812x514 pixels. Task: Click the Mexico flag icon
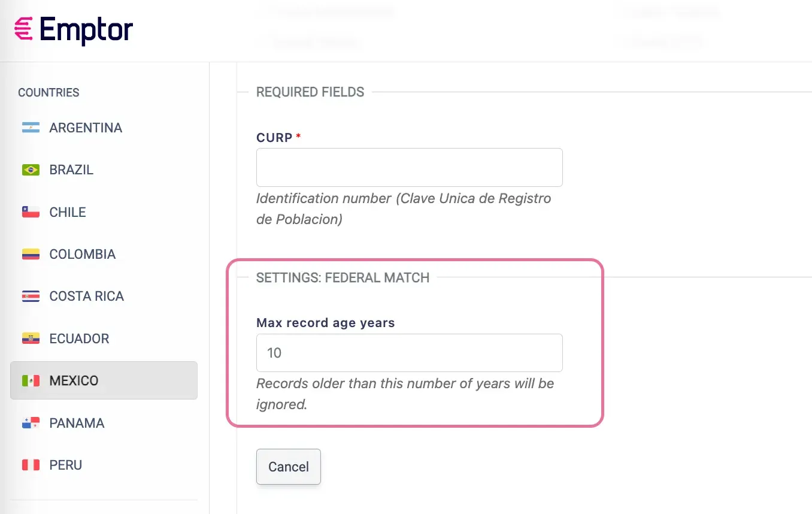(x=30, y=380)
